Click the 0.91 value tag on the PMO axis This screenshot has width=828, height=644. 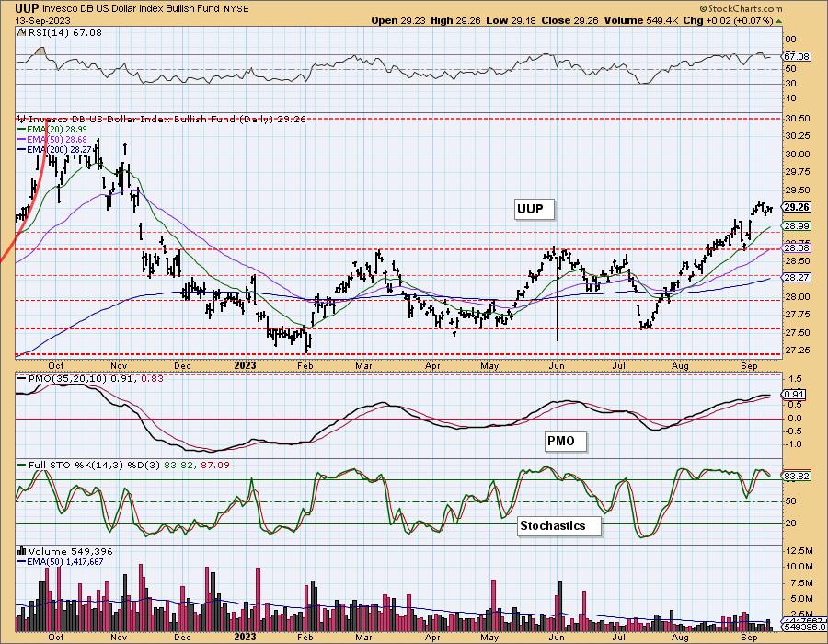[x=794, y=395]
